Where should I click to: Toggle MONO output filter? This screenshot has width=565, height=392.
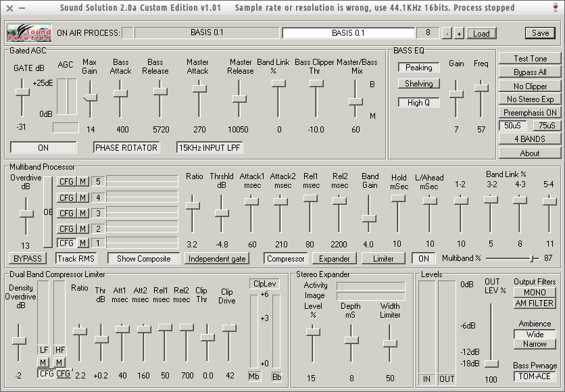(x=535, y=292)
